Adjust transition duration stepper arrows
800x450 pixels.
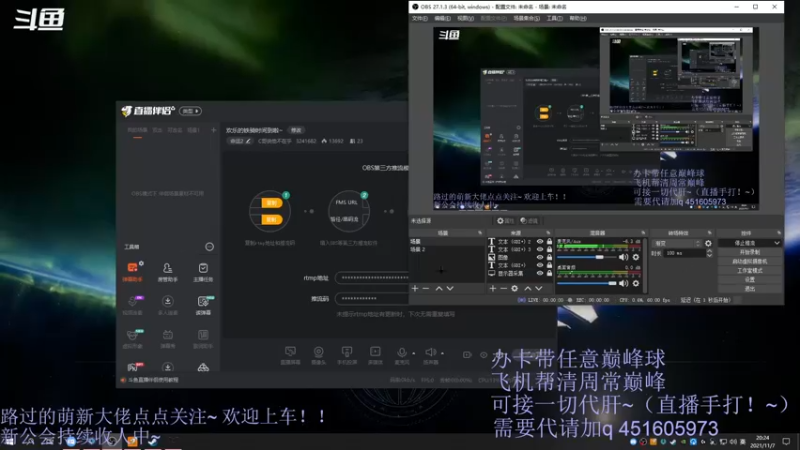click(x=709, y=253)
